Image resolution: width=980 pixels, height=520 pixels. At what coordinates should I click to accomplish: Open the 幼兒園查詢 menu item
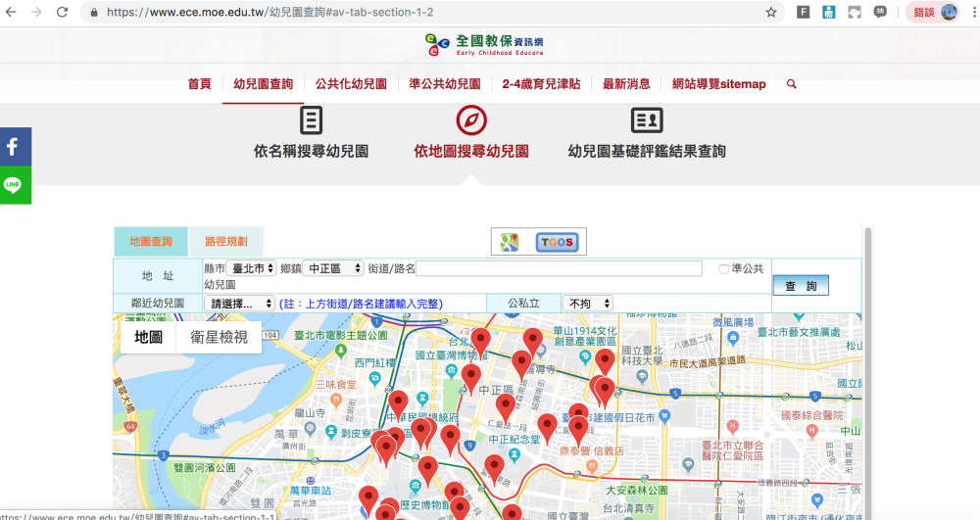(x=263, y=83)
